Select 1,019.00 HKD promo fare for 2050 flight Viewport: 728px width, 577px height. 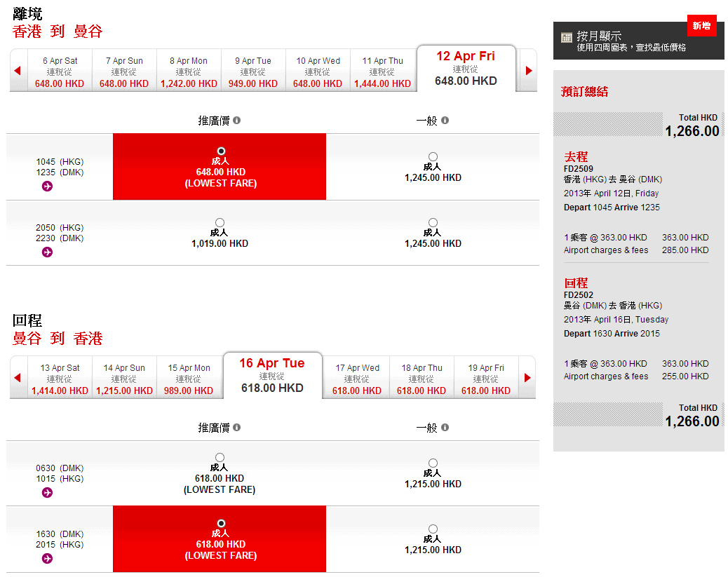(x=220, y=223)
